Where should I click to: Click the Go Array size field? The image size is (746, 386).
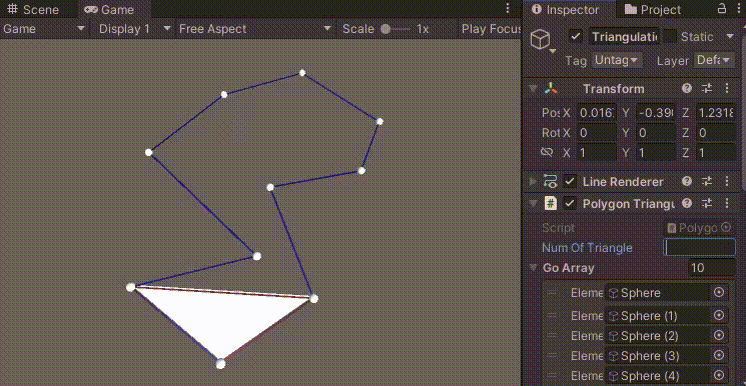point(711,268)
